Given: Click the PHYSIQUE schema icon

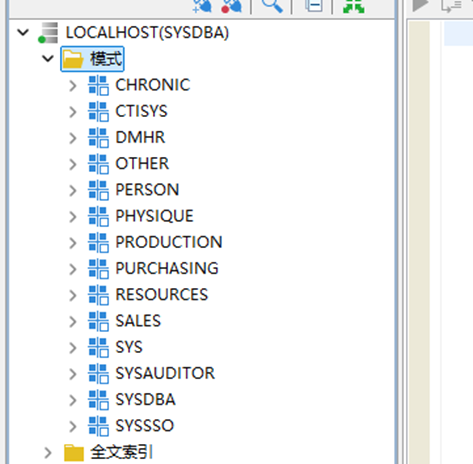Looking at the screenshot, I should [x=98, y=216].
